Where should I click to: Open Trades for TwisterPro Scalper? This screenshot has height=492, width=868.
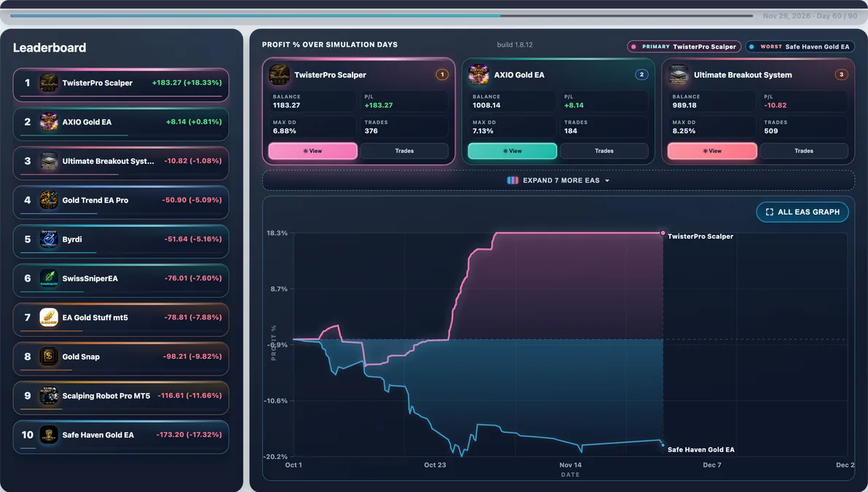[x=404, y=151]
